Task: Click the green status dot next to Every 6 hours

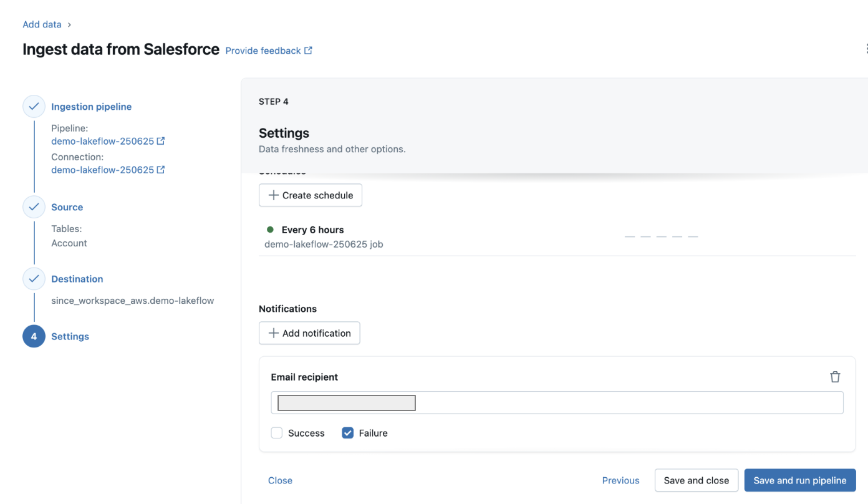Action: (269, 230)
